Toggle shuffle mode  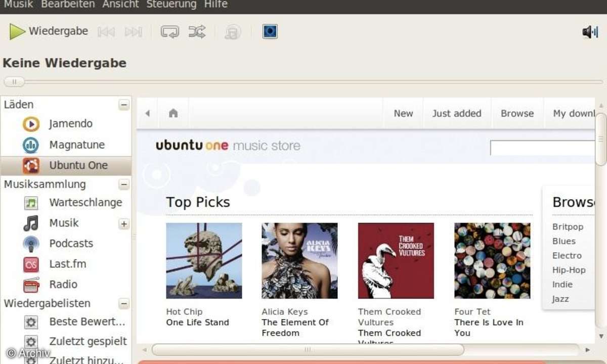point(197,32)
